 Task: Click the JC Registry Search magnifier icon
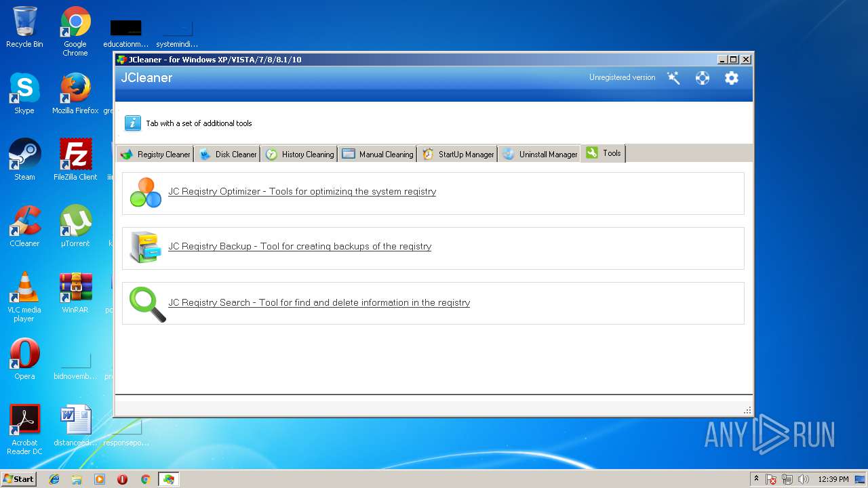147,304
